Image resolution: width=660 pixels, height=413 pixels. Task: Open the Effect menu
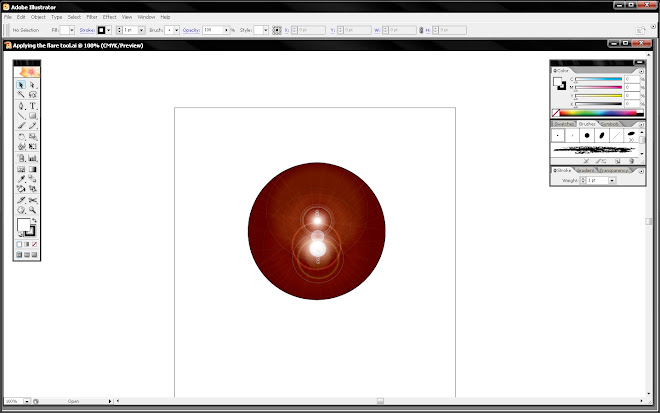(109, 17)
